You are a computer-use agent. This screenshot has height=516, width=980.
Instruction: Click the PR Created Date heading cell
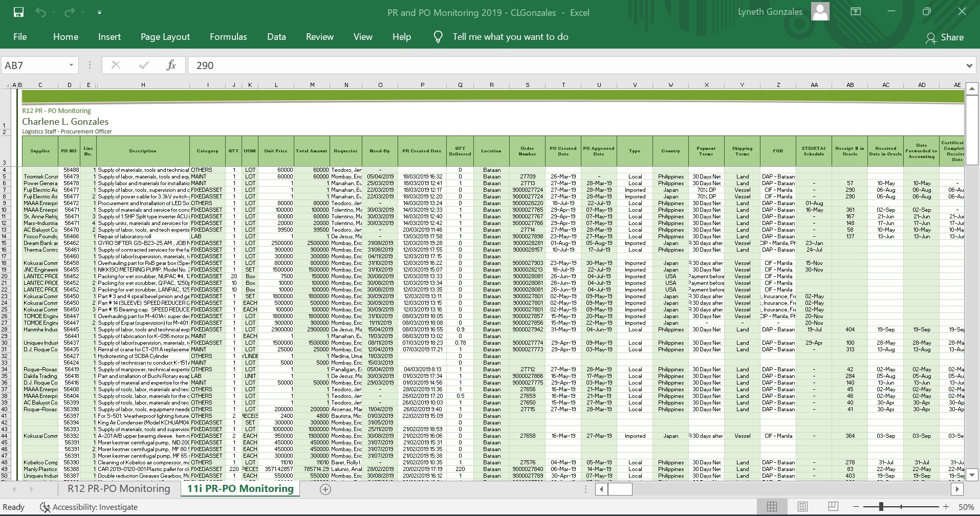422,151
